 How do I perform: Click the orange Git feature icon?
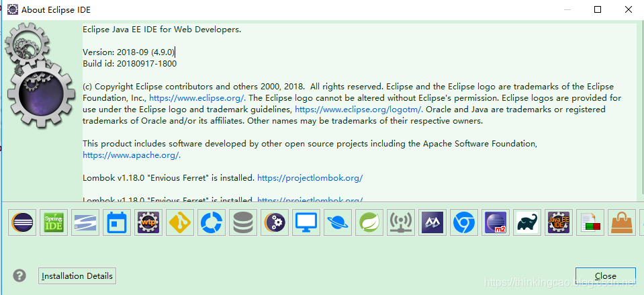tap(180, 222)
